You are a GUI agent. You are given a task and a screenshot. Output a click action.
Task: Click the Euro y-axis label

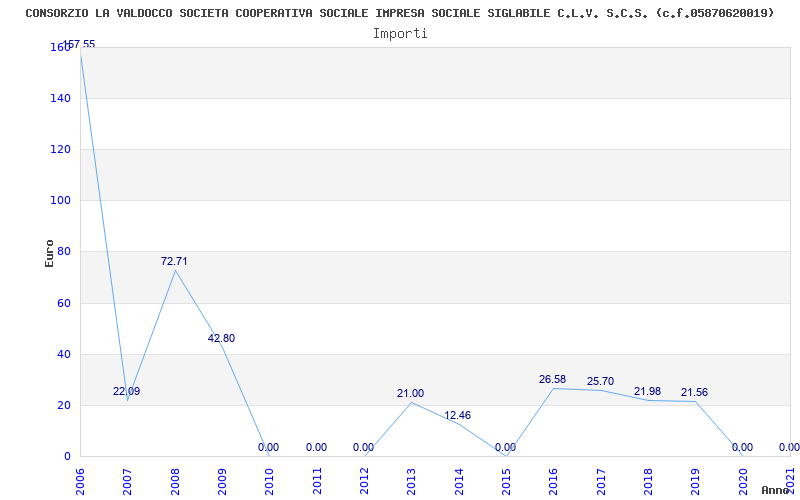click(49, 252)
